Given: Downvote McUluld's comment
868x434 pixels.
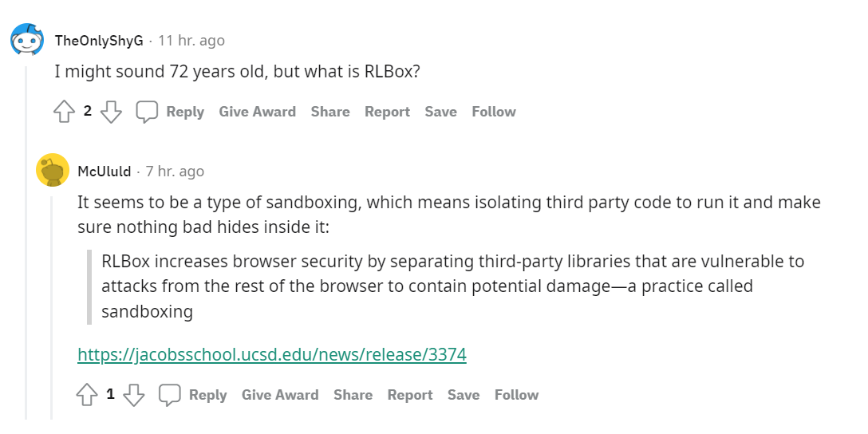Looking at the screenshot, I should [x=133, y=395].
